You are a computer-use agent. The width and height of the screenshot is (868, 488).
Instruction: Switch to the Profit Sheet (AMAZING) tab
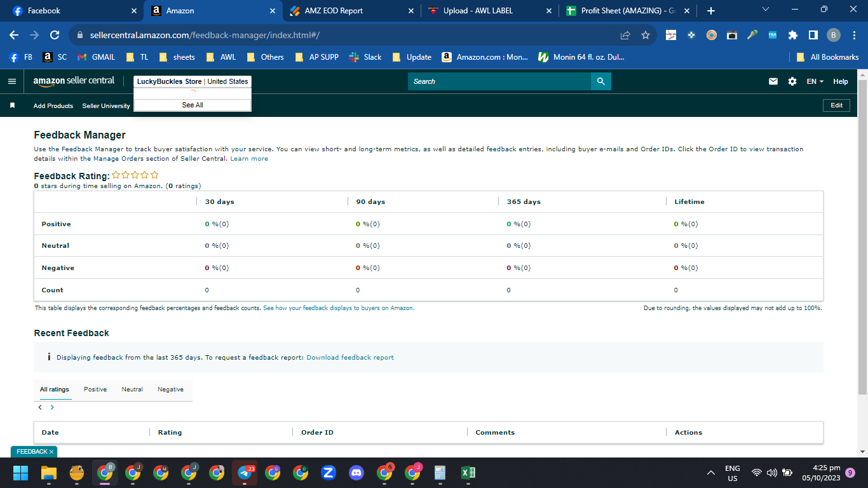(628, 11)
